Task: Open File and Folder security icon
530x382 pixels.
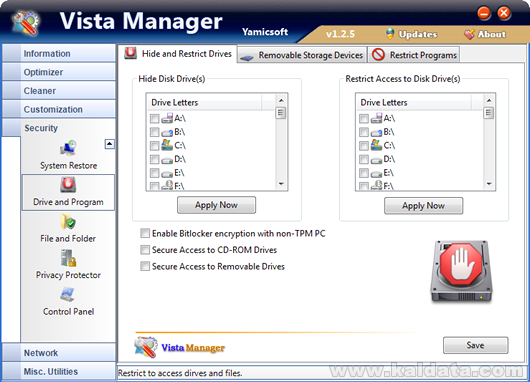Action: tap(68, 222)
